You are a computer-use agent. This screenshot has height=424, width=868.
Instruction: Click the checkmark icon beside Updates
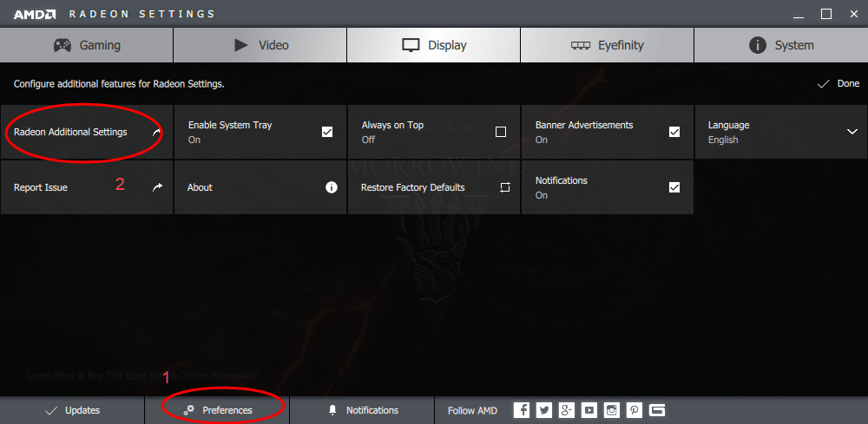coord(51,410)
